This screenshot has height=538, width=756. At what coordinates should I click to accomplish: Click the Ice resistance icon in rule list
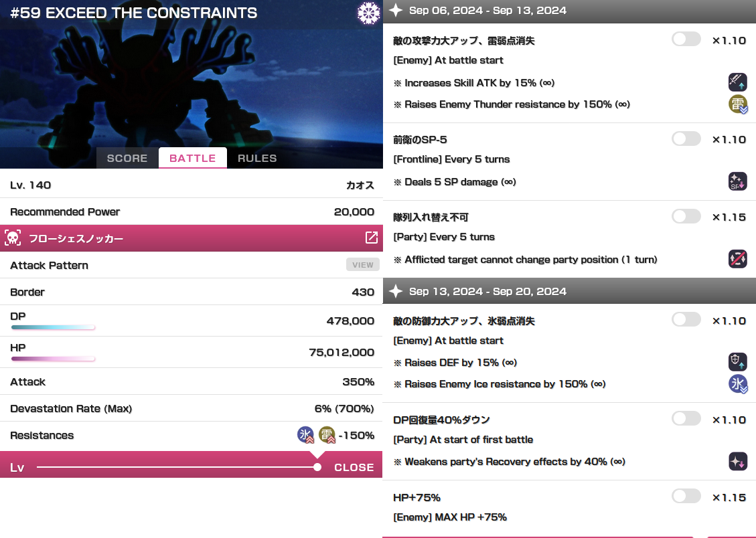tap(738, 384)
